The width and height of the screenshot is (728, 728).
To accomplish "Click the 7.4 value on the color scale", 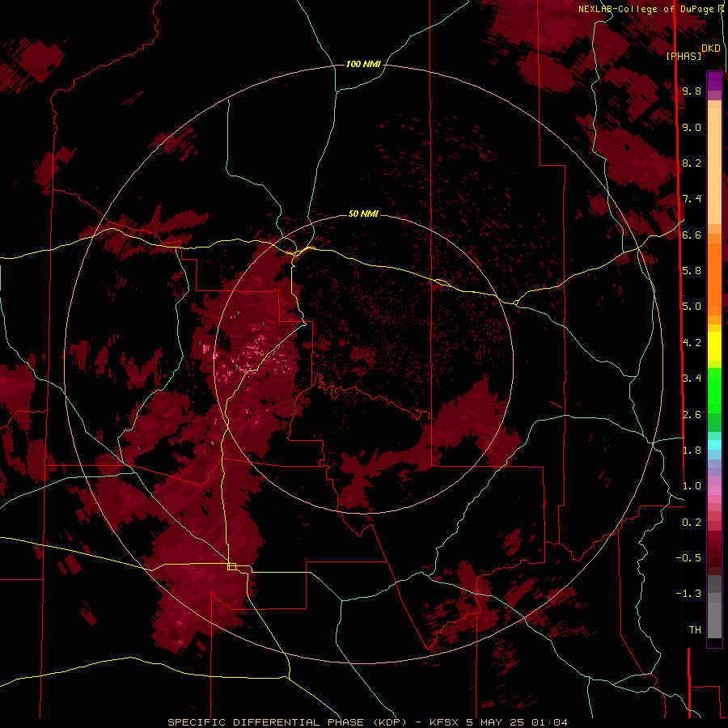I will (692, 199).
